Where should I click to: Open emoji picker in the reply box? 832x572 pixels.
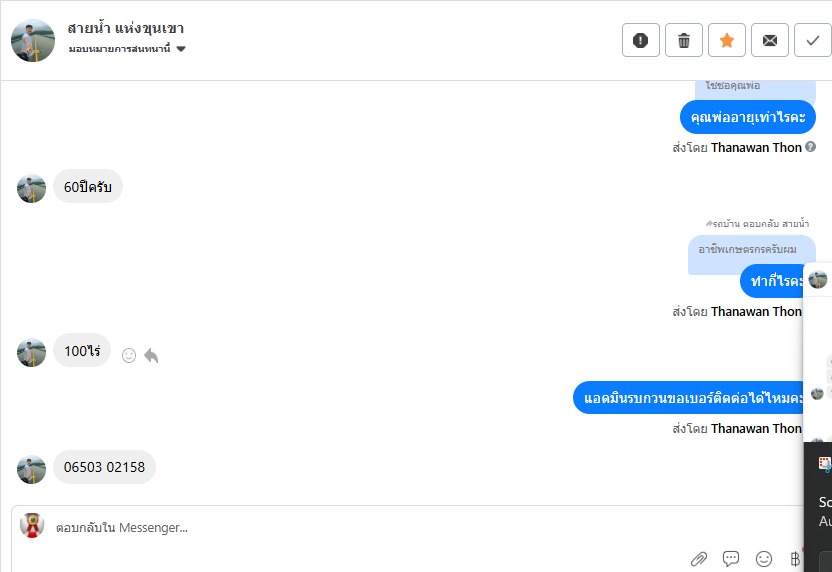[x=764, y=558]
